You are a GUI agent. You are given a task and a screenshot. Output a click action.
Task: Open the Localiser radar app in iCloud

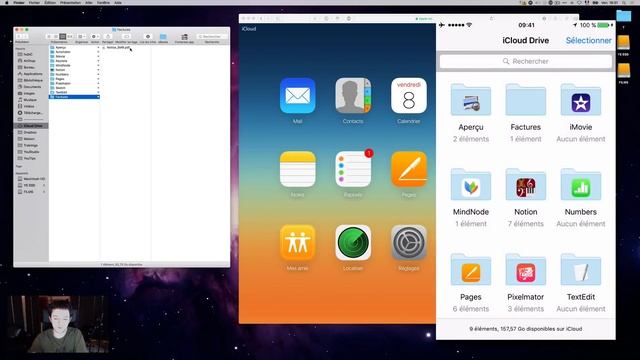pos(353,243)
